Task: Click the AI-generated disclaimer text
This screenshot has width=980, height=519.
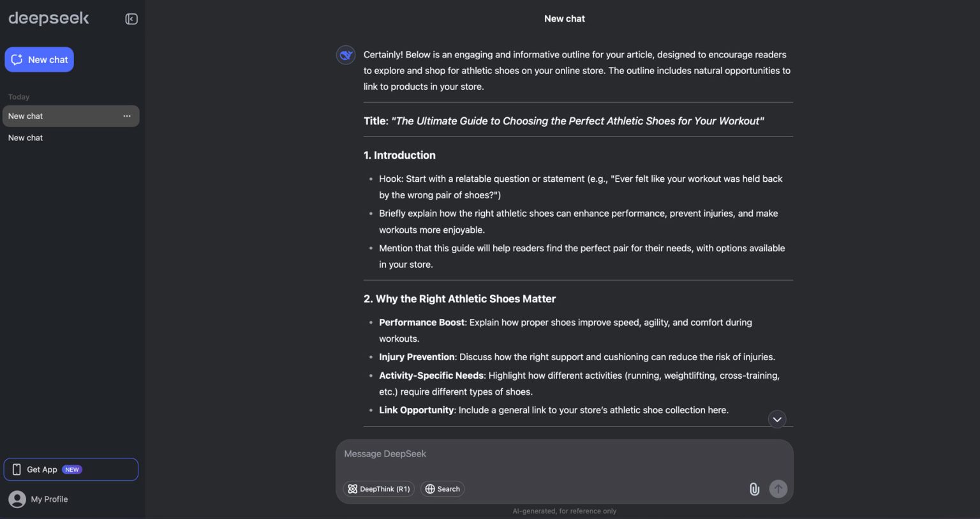Action: pyautogui.click(x=564, y=511)
